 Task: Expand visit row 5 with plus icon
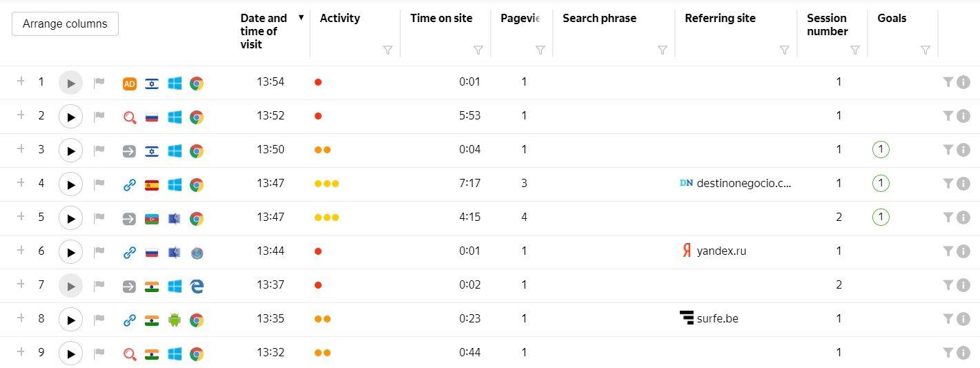tap(21, 217)
